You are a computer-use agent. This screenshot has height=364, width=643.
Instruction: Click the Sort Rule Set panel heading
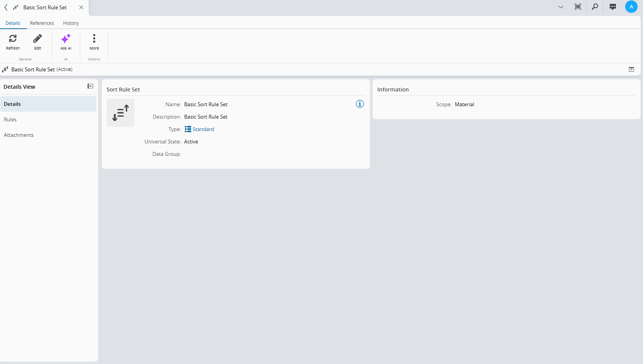123,90
